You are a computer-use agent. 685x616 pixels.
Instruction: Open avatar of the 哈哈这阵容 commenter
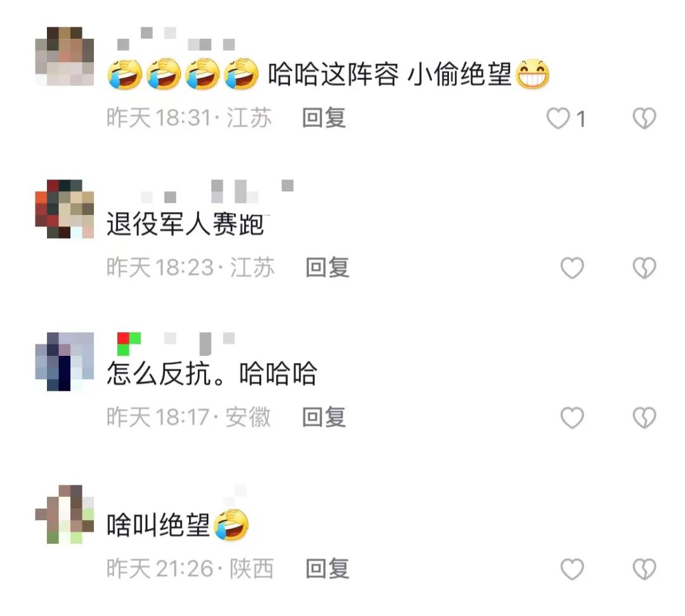coord(65,56)
